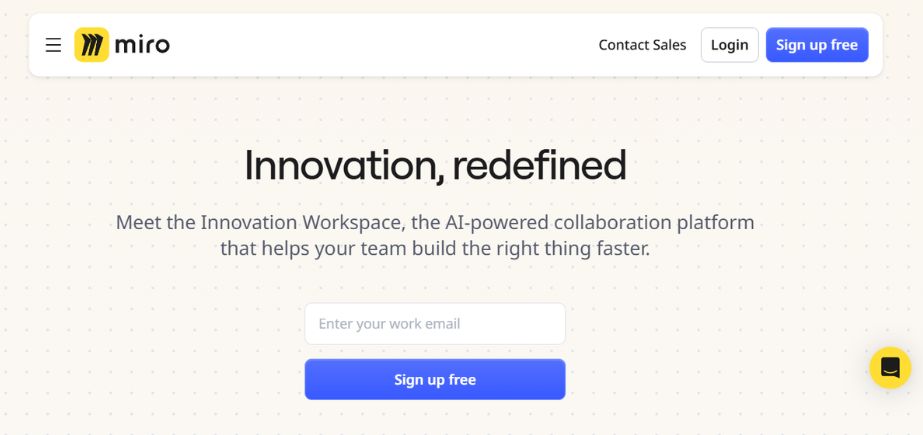Screen dimensions: 923x435
Task: Open the yellow chat support widget
Action: tap(890, 367)
